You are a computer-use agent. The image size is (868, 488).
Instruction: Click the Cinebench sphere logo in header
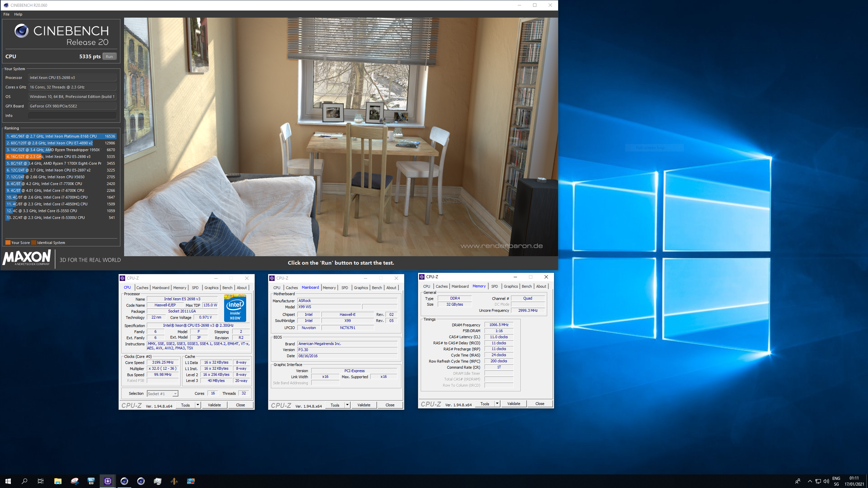21,31
